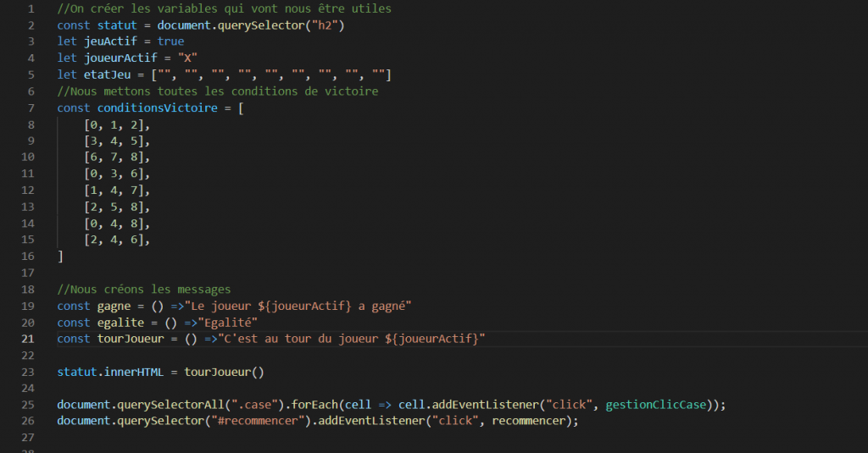The height and width of the screenshot is (453, 868).
Task: Click 'tourJoueur()' call on line 23
Action: (224, 372)
